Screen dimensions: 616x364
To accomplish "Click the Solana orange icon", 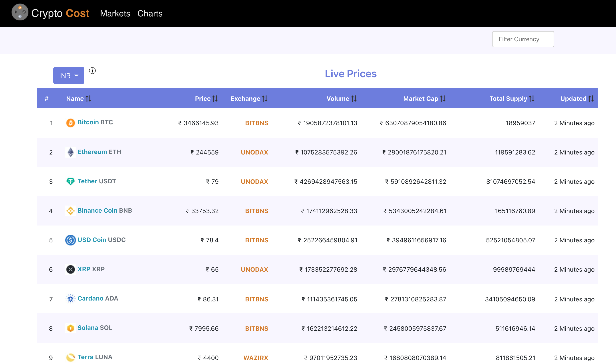I will click(x=70, y=328).
